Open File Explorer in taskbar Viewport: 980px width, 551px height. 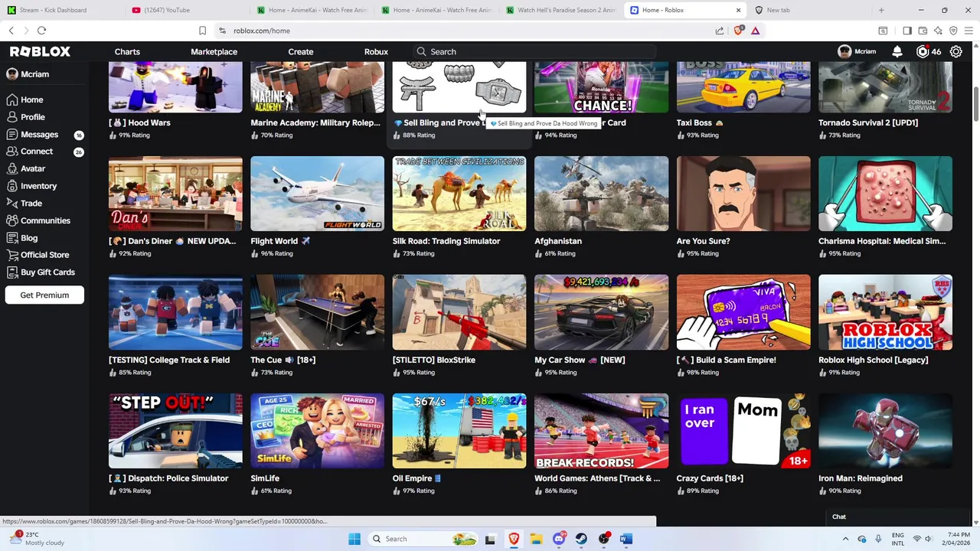tap(536, 539)
